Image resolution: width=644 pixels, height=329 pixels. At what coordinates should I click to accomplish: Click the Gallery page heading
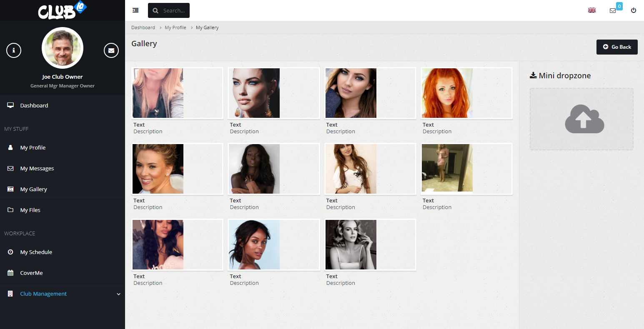click(x=144, y=44)
